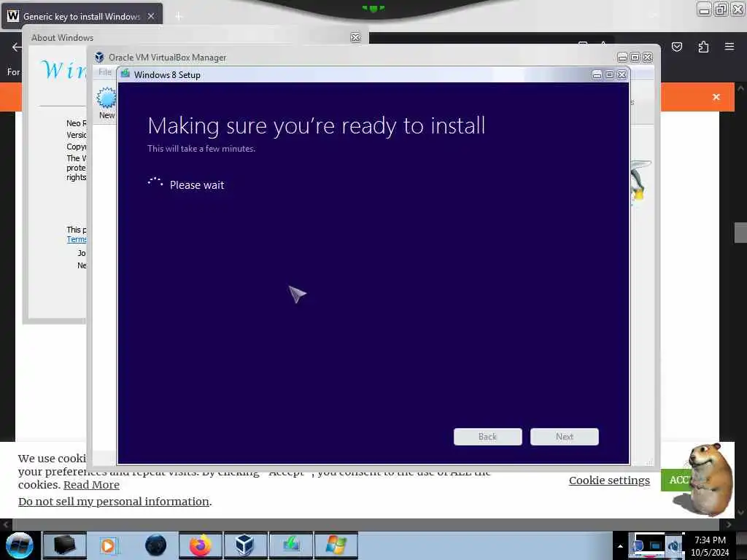Click the Windows 8 Setup title bar icon

click(x=125, y=74)
